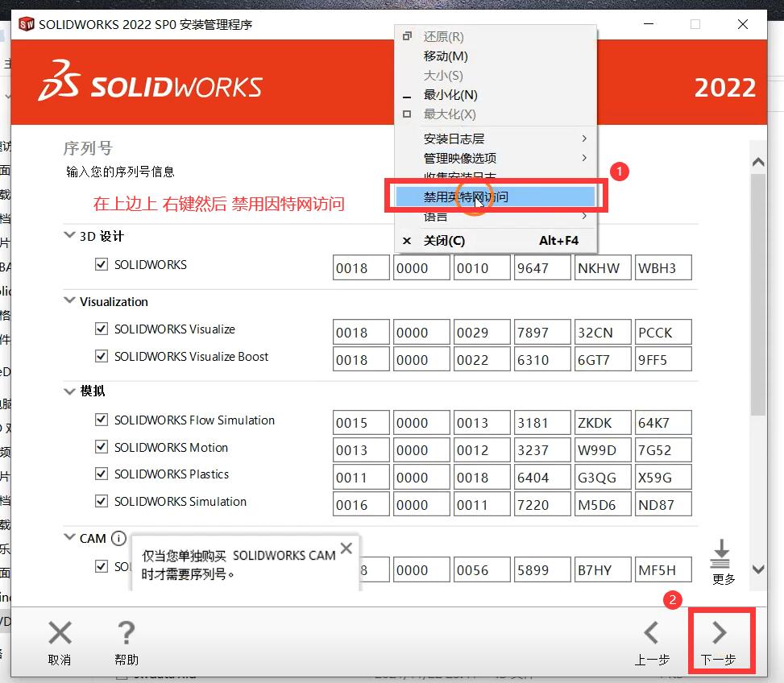Click the 取消 button label
Image resolution: width=784 pixels, height=683 pixels.
[x=60, y=660]
